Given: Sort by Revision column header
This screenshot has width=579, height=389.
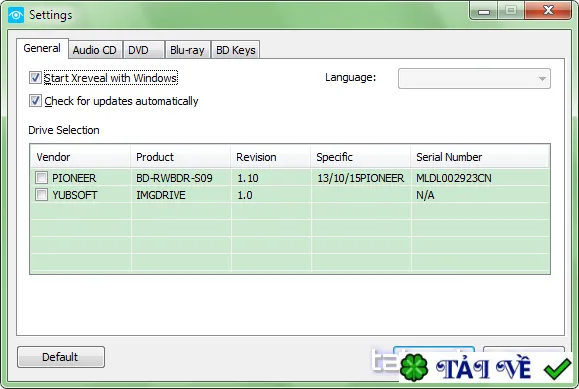Looking at the screenshot, I should click(x=271, y=157).
